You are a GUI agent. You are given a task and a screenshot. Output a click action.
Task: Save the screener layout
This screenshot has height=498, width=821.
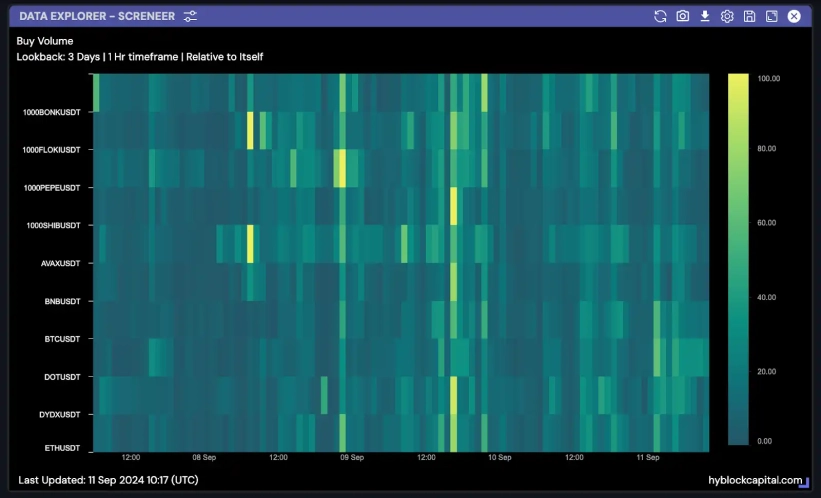pos(749,16)
